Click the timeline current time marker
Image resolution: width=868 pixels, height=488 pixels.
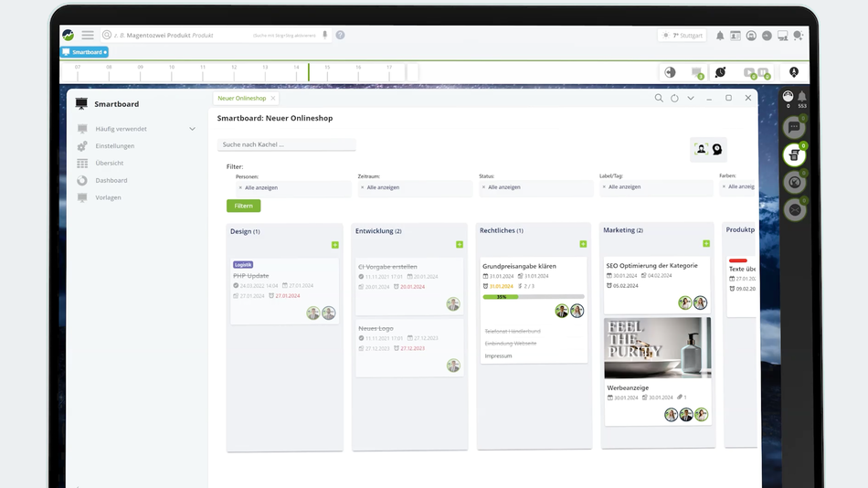(x=308, y=72)
